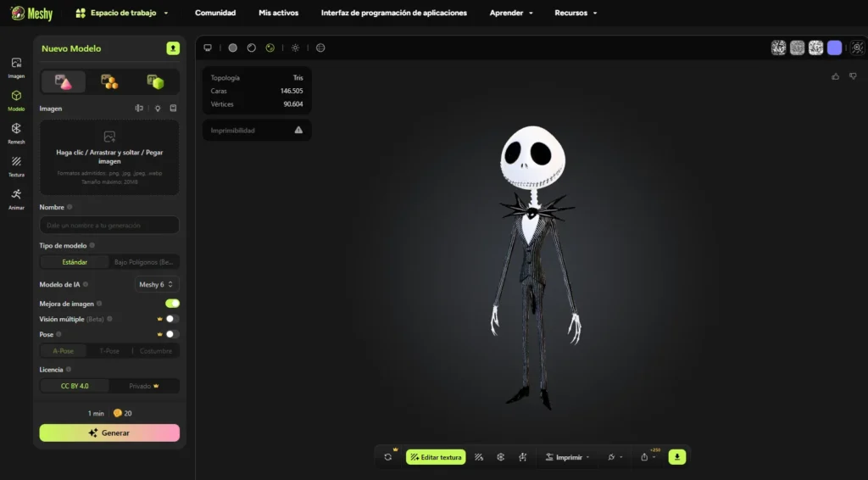Turn on the Pose toggle

tap(172, 334)
